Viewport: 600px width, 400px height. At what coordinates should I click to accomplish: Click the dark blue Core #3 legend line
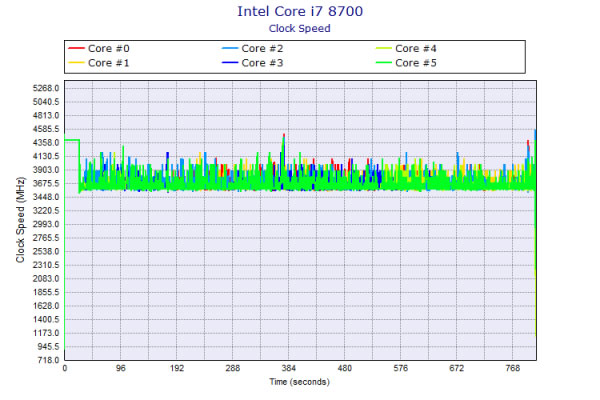pyautogui.click(x=230, y=62)
